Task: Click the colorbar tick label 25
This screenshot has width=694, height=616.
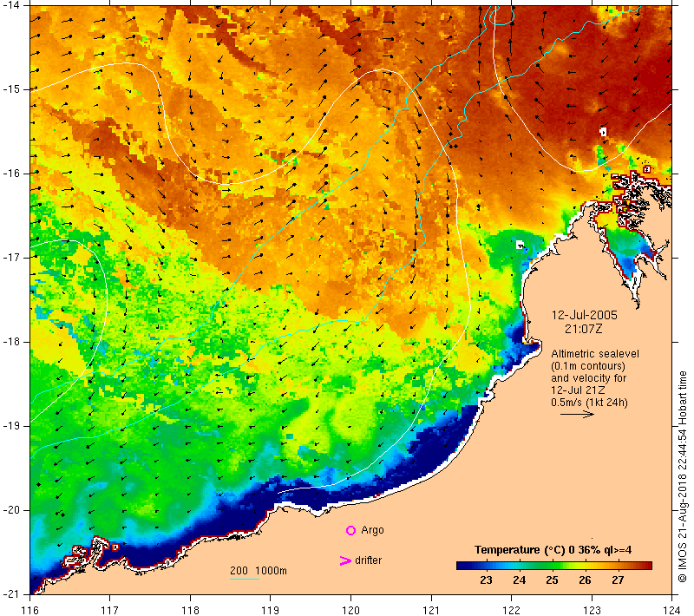Action: [552, 580]
